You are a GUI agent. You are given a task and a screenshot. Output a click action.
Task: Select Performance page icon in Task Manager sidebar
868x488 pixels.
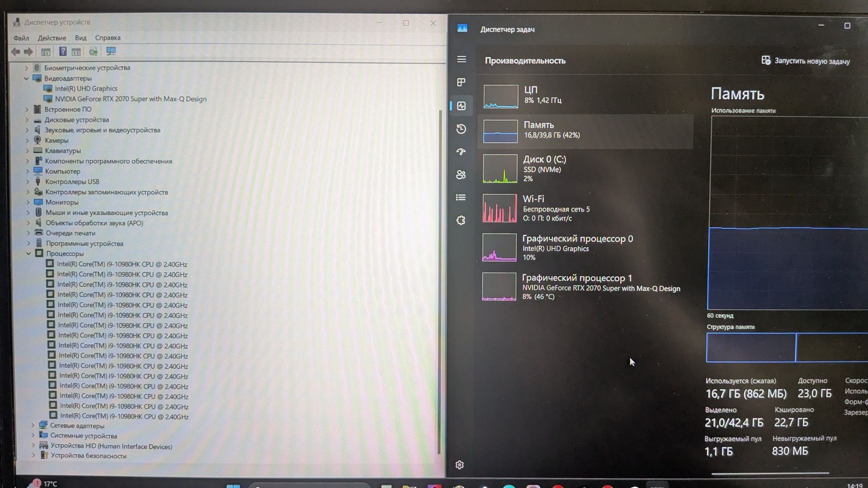click(x=461, y=106)
